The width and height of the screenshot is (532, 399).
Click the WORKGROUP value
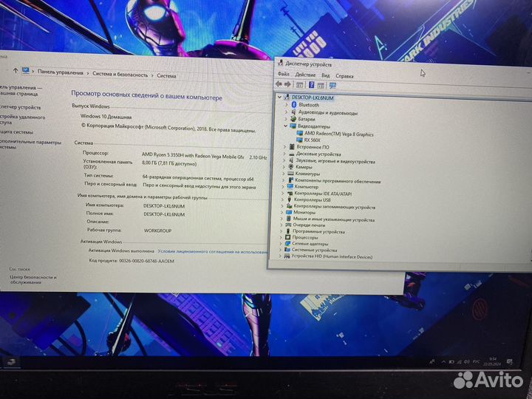[x=157, y=231]
